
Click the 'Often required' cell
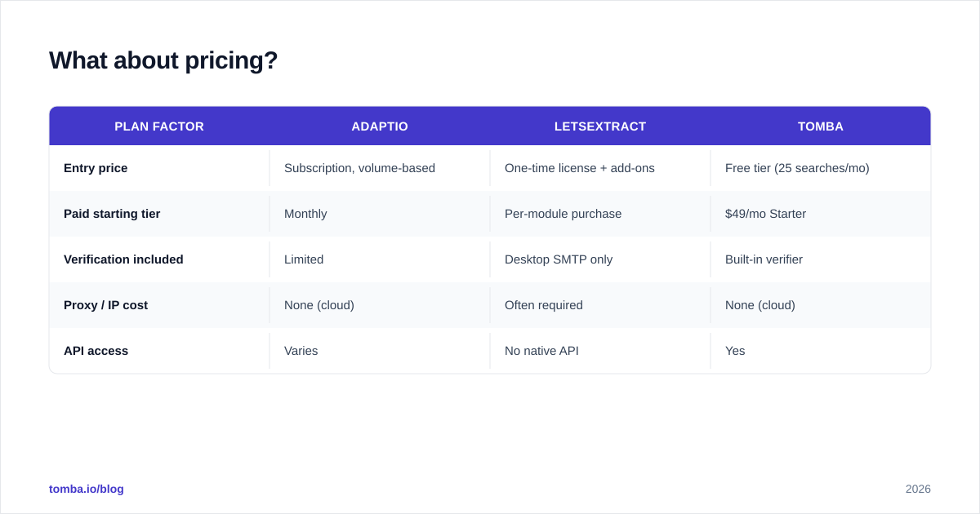click(x=544, y=305)
